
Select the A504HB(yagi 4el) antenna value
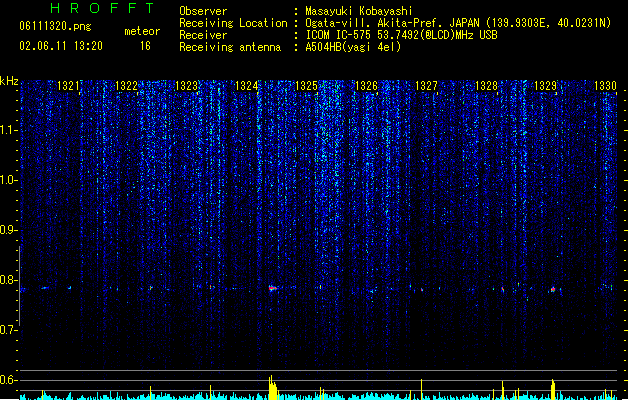click(x=353, y=47)
